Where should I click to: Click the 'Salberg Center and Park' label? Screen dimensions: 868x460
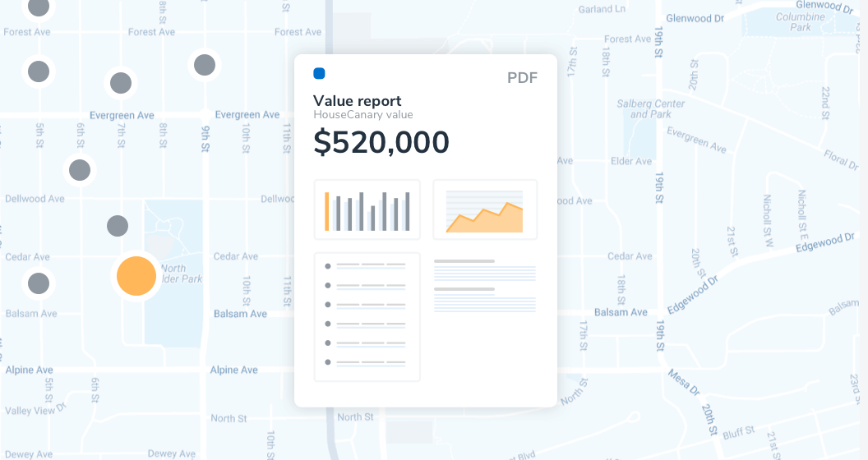650,109
